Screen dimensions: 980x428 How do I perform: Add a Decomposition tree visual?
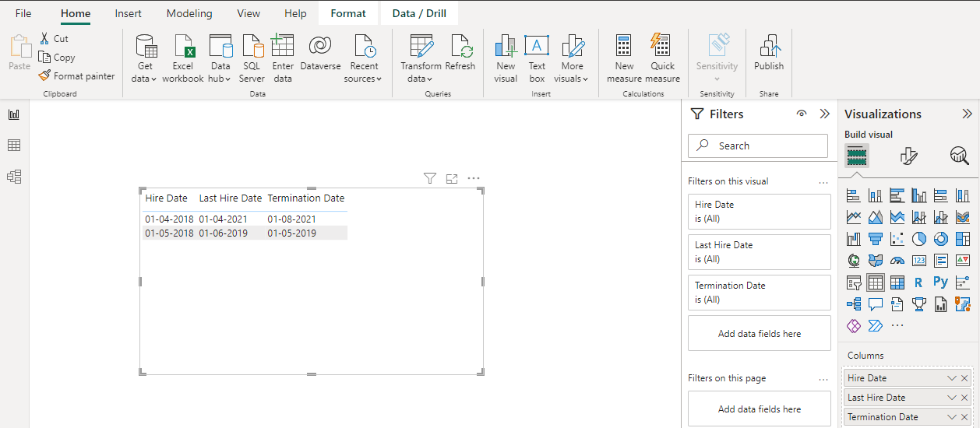click(x=853, y=304)
